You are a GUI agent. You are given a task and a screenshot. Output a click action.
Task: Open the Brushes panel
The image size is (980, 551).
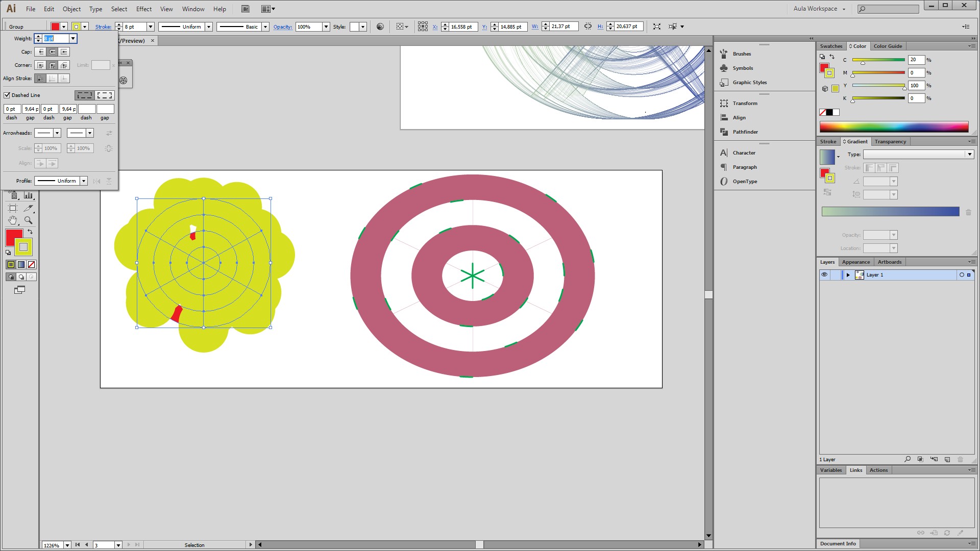point(741,54)
